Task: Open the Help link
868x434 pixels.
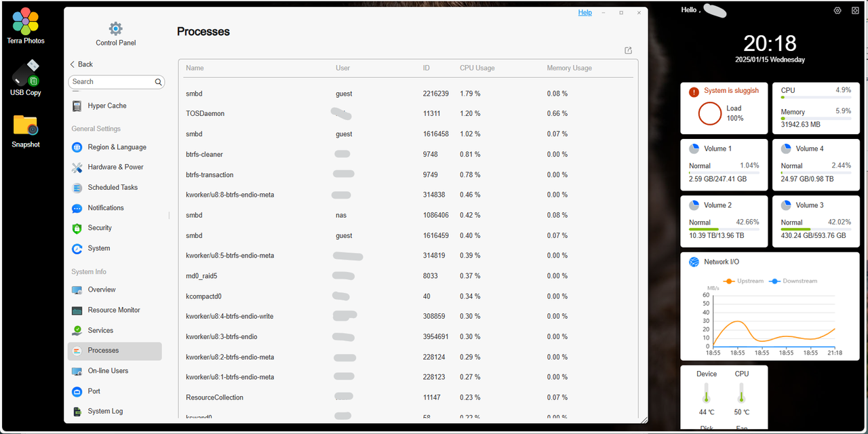Action: pos(585,13)
